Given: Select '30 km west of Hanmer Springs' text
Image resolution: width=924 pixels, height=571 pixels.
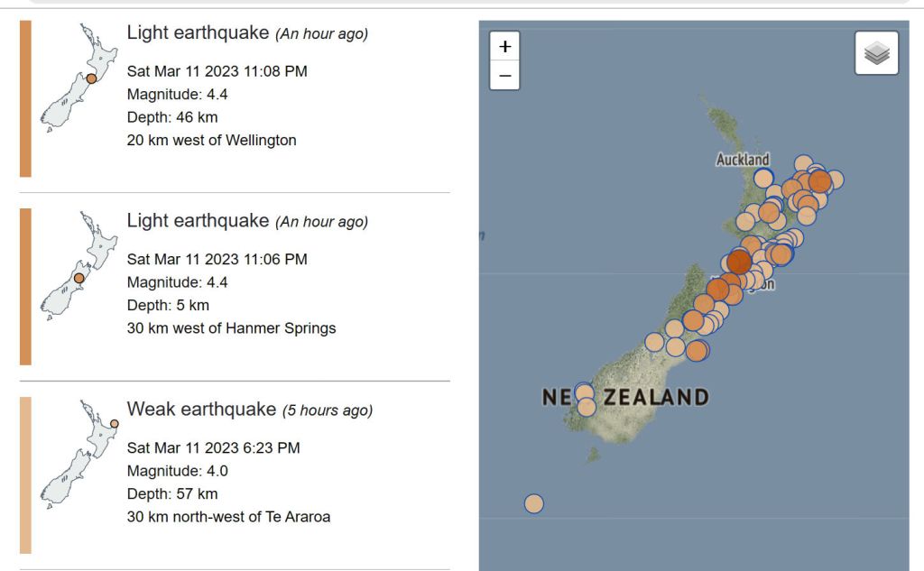Looking at the screenshot, I should tap(231, 328).
